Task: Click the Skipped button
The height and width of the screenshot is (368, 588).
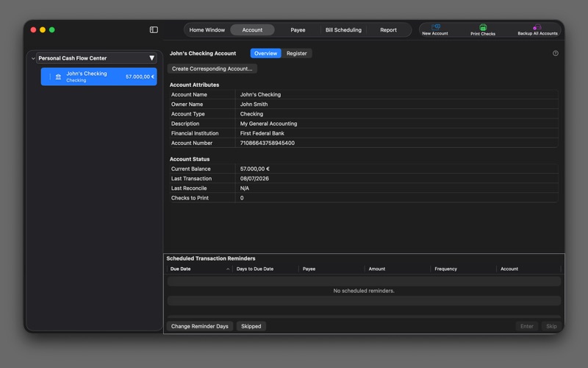Action: pyautogui.click(x=251, y=326)
